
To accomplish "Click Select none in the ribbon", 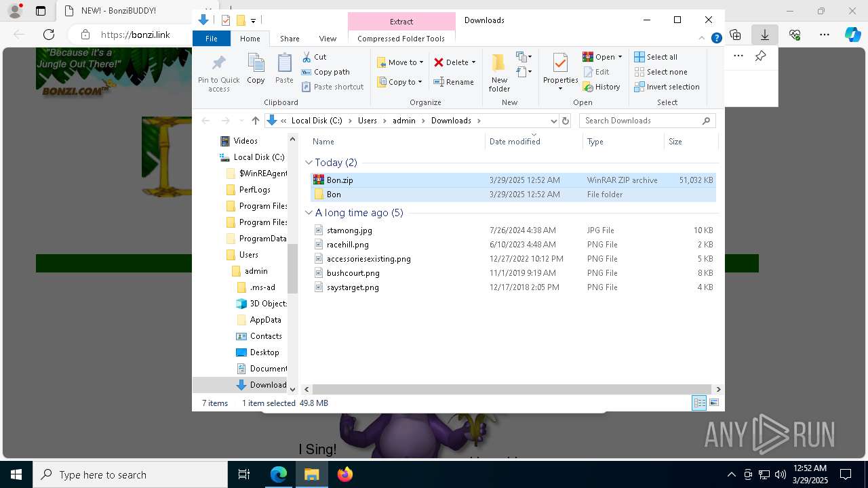I will tap(660, 72).
